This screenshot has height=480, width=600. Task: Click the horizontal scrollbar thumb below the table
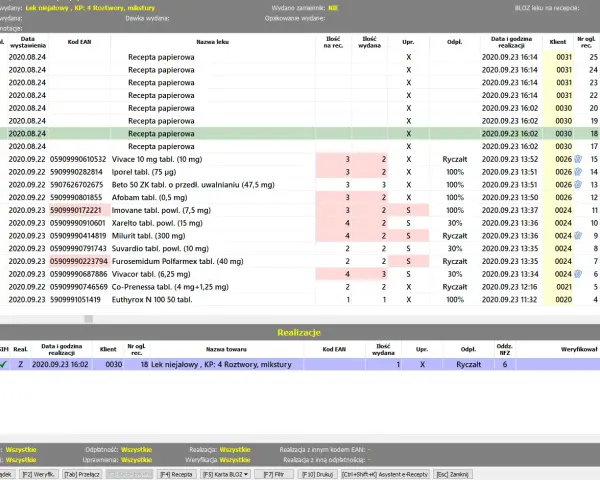click(x=88, y=319)
